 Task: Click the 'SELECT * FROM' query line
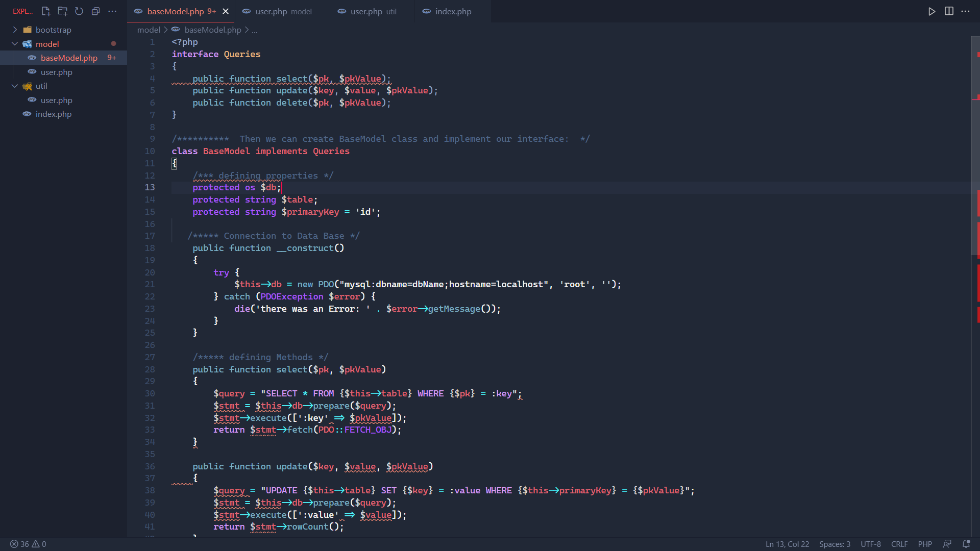[367, 393]
